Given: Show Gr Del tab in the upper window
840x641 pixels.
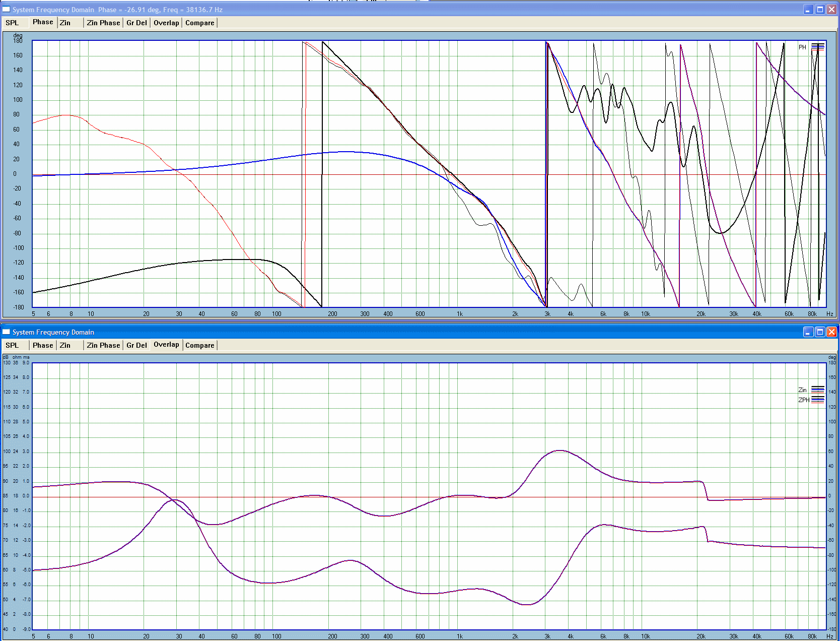Looking at the screenshot, I should (x=136, y=23).
